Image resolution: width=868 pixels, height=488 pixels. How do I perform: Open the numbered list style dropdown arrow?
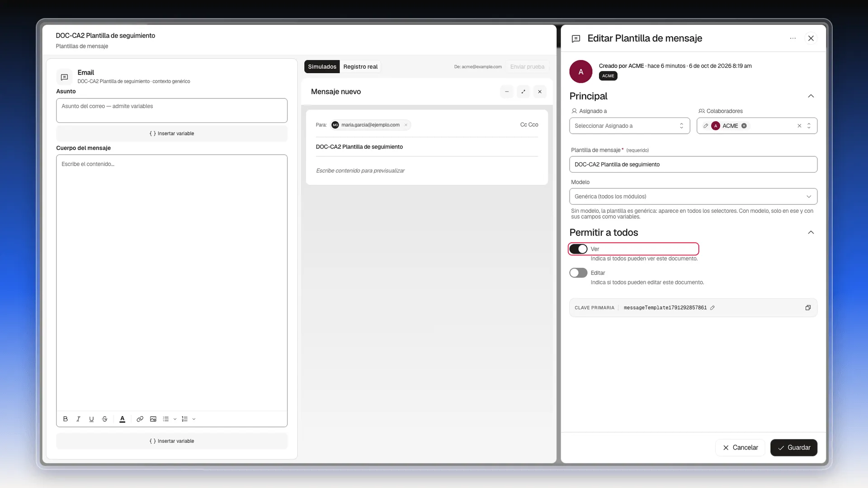pyautogui.click(x=194, y=419)
